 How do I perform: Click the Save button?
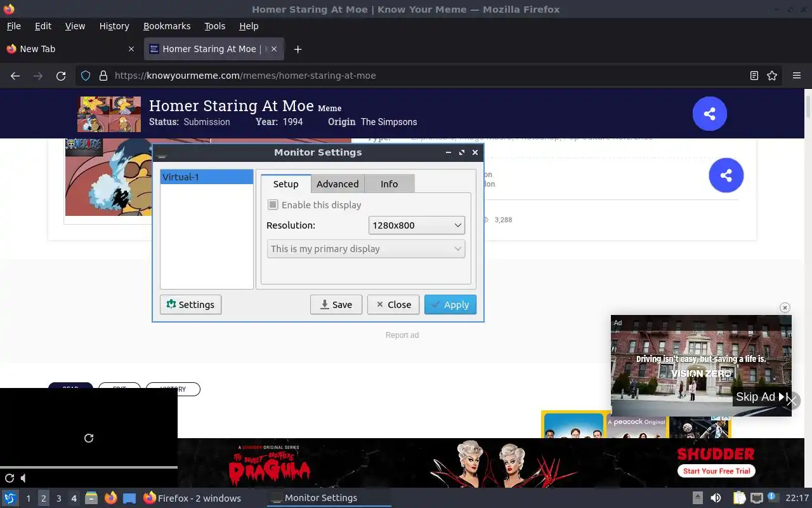tap(336, 305)
